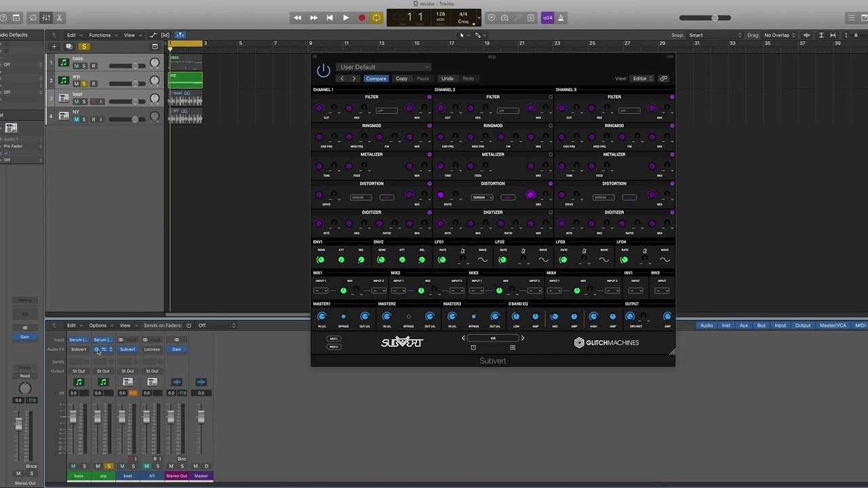Viewport: 868px width, 488px height.
Task: Open the User Default preset dropdown
Action: pyautogui.click(x=383, y=67)
